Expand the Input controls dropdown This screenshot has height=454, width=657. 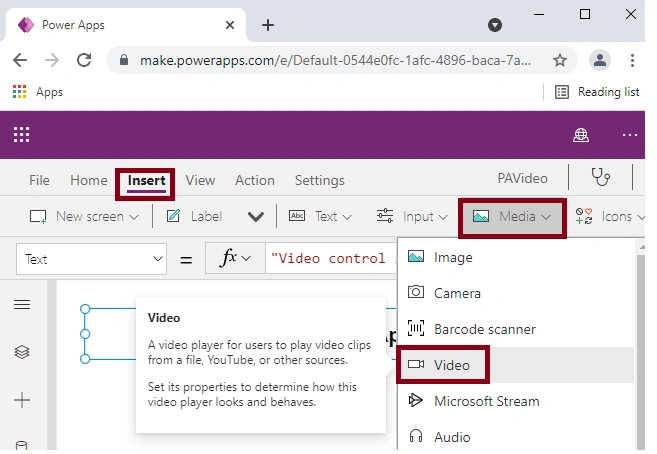412,217
